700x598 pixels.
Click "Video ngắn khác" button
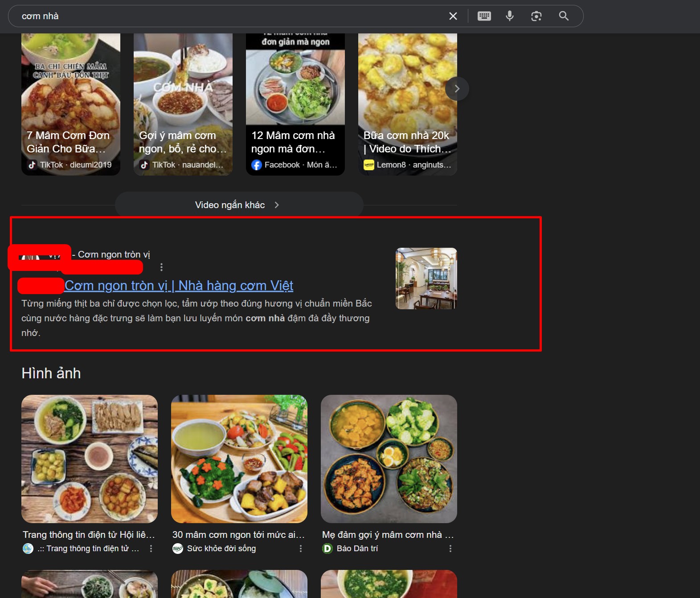(239, 205)
